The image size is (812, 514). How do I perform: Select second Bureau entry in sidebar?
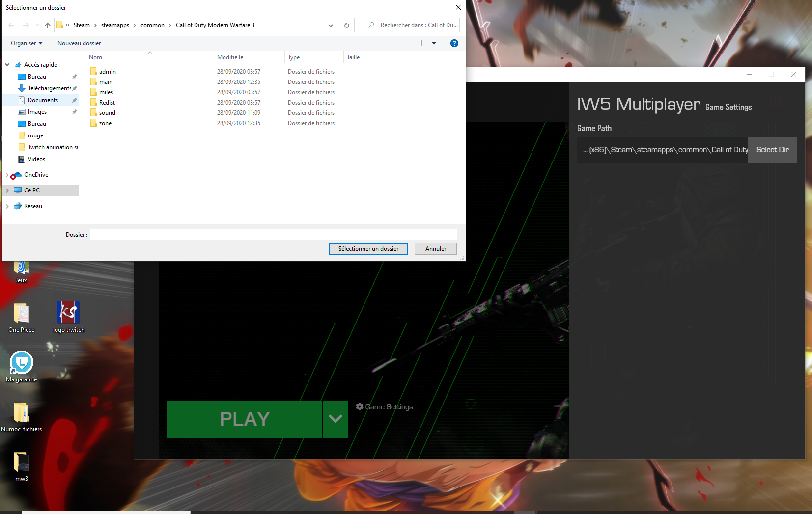coord(37,124)
